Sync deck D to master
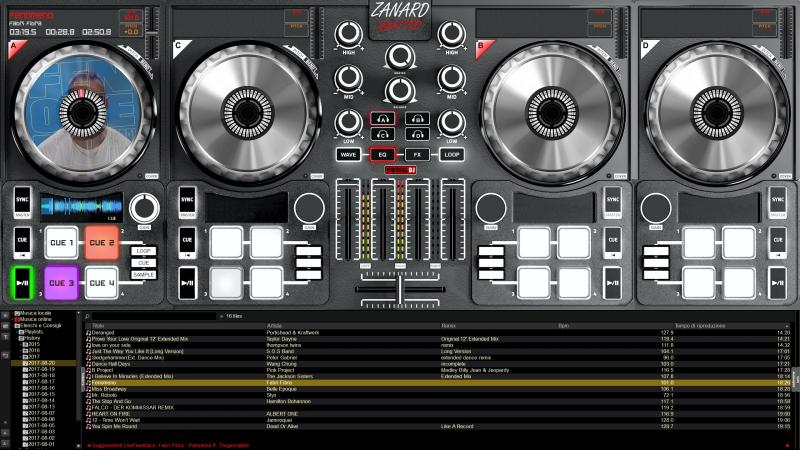800x450 pixels. tap(778, 202)
